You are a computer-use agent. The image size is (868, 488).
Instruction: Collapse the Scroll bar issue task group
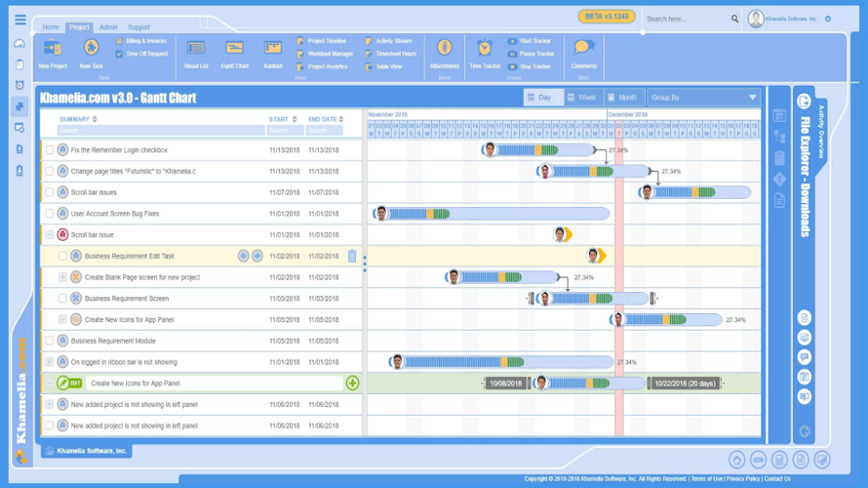point(50,235)
